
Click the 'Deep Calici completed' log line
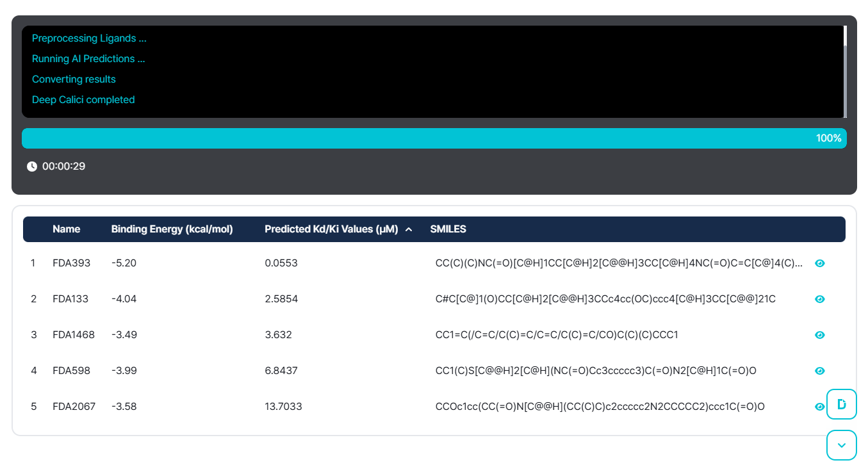tap(83, 100)
